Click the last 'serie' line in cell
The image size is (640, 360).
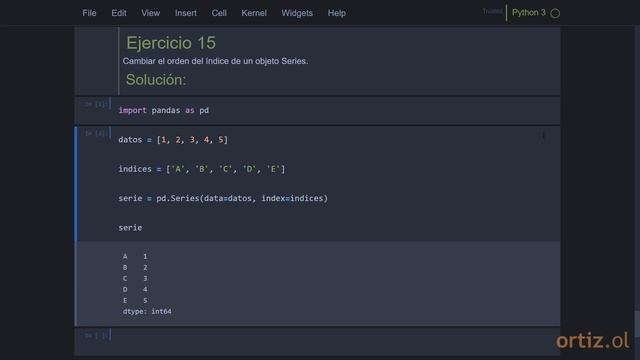pyautogui.click(x=130, y=228)
